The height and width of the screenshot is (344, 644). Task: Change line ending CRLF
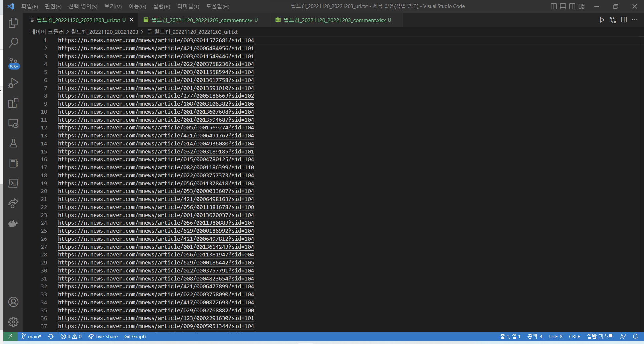(x=574, y=336)
